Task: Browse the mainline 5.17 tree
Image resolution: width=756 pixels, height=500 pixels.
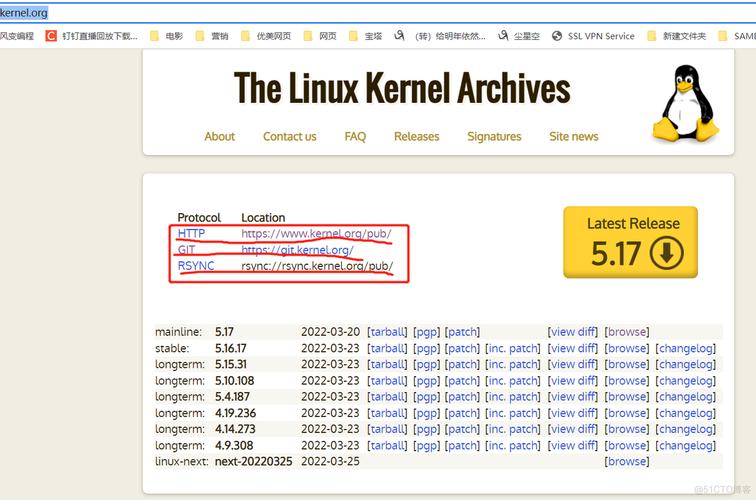Action: pos(627,332)
